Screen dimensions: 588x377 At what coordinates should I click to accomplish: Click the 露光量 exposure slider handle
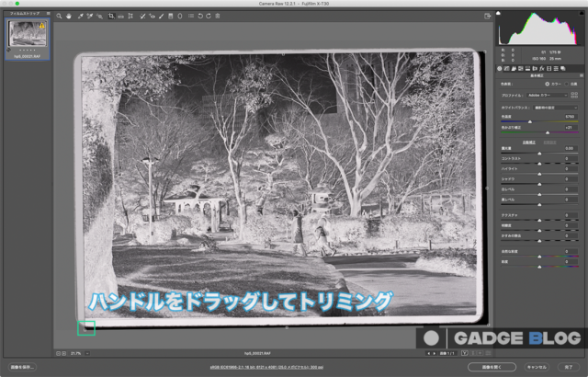point(539,154)
